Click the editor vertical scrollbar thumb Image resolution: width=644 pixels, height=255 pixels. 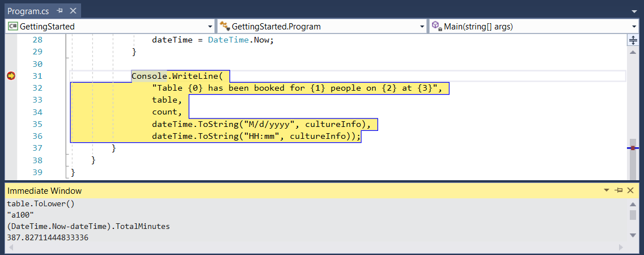[633, 159]
